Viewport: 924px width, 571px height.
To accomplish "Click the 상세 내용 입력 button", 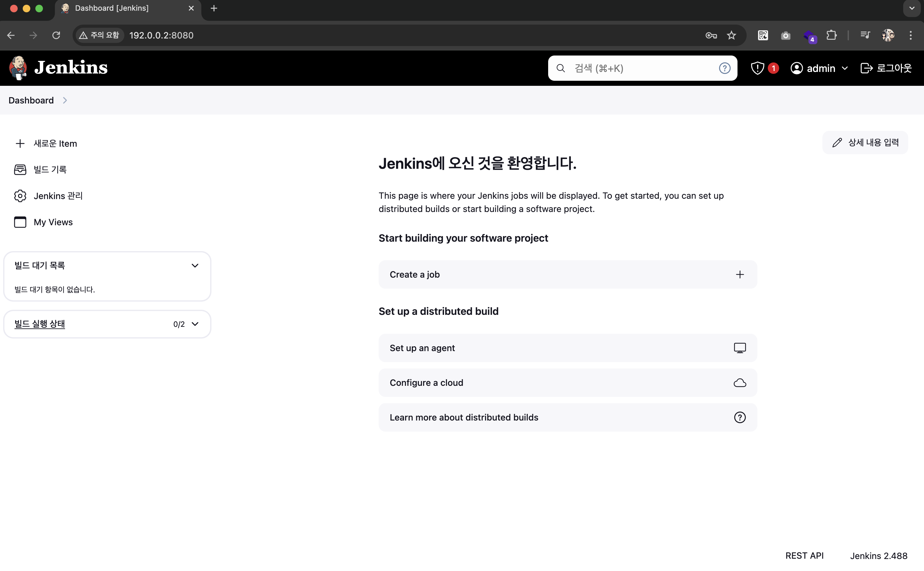I will [x=865, y=142].
